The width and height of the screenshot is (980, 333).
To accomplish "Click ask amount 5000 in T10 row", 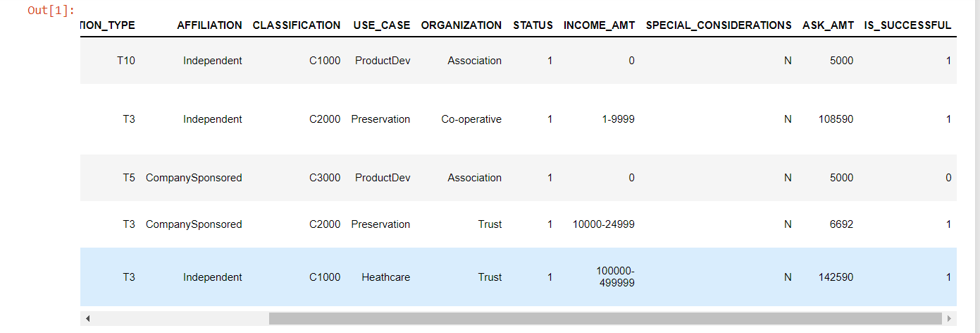I will 842,61.
